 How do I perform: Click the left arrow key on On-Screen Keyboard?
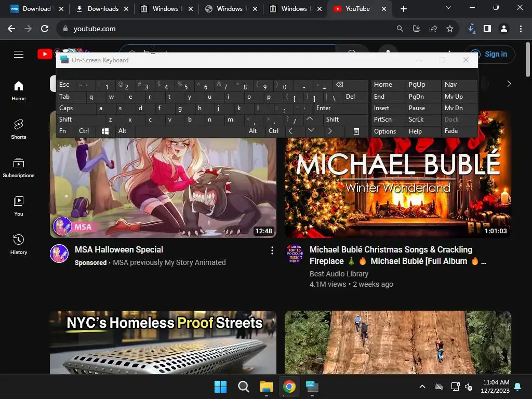click(291, 131)
